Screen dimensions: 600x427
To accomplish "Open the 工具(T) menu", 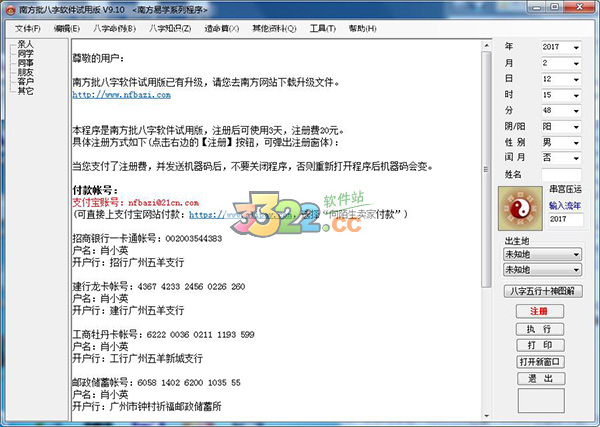I will point(323,29).
